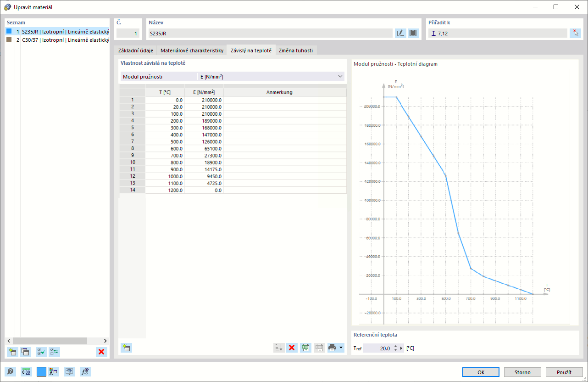Increase the Tref reference temperature stepper
The image size is (588, 382).
(x=395, y=346)
